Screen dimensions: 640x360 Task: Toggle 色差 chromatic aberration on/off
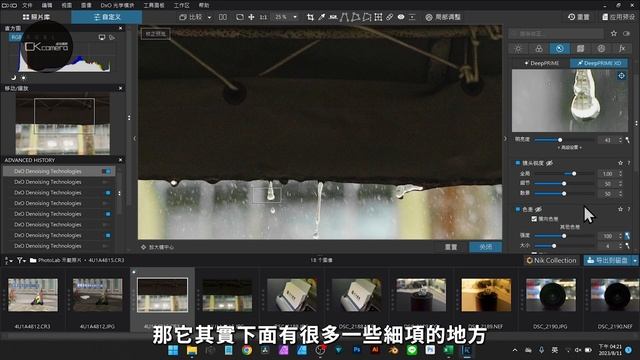pyautogui.click(x=518, y=209)
